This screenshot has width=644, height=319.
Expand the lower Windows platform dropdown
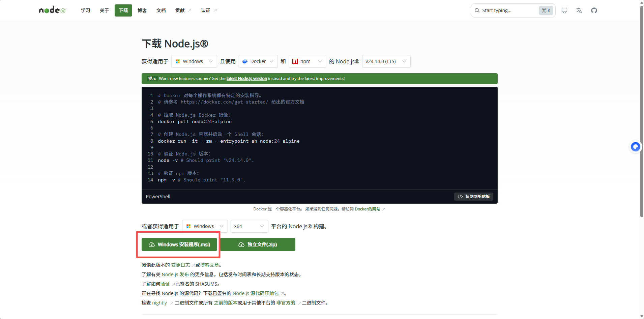click(205, 226)
